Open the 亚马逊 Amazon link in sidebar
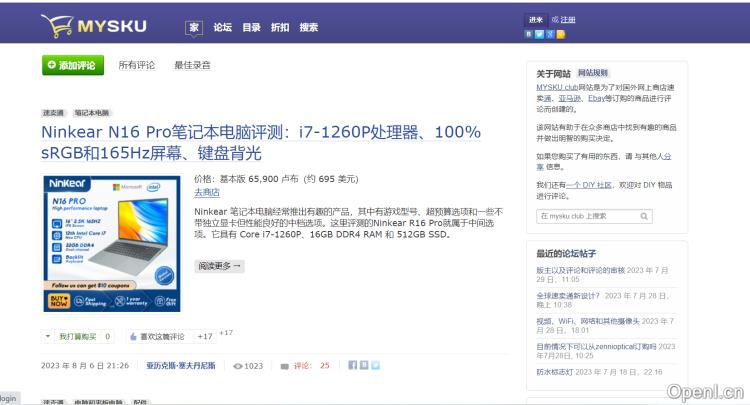Image resolution: width=750 pixels, height=405 pixels. click(570, 99)
